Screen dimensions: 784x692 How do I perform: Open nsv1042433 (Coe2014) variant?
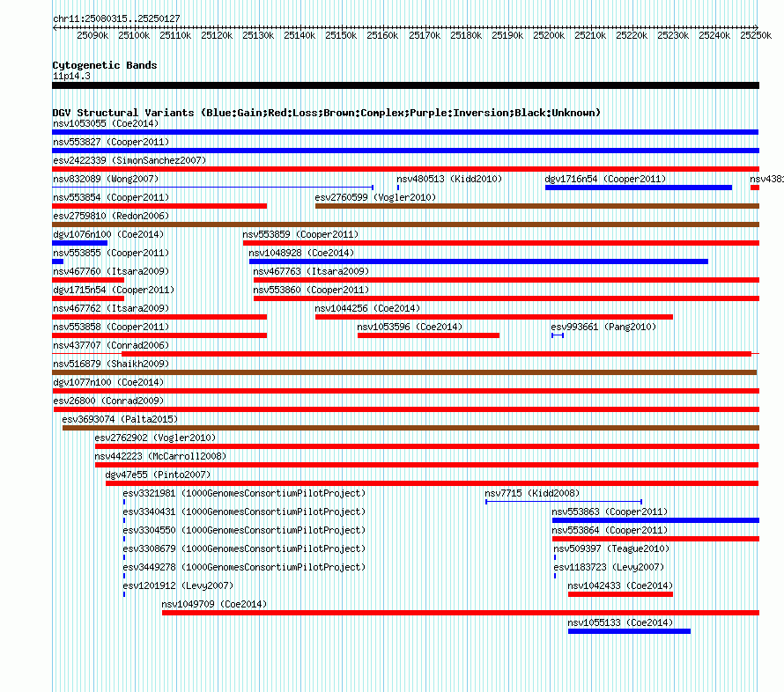point(620,585)
